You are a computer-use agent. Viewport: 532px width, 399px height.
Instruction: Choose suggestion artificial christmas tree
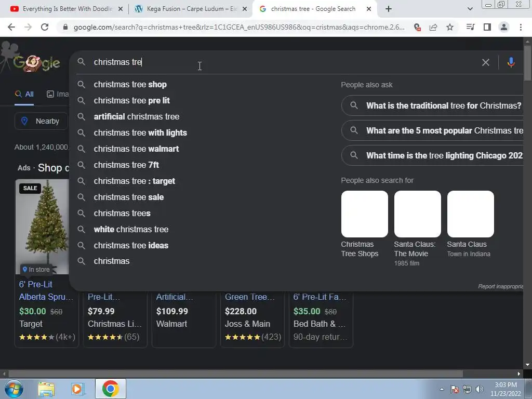[x=137, y=117]
